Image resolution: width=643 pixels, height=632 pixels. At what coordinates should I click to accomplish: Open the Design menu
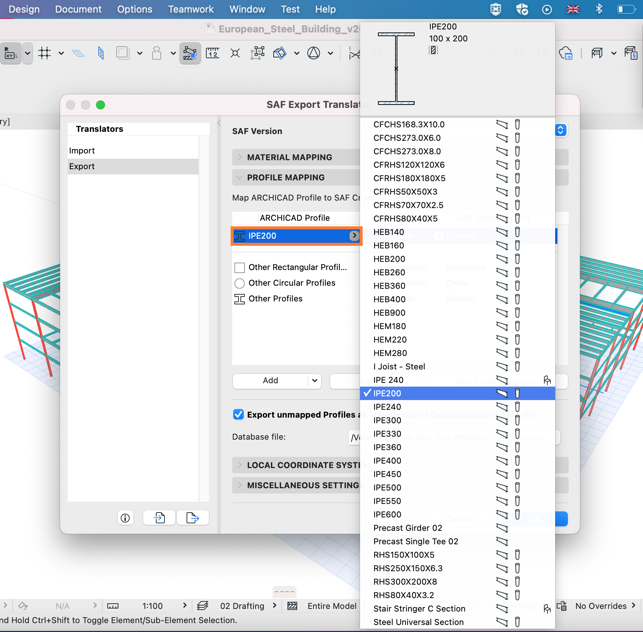(24, 9)
